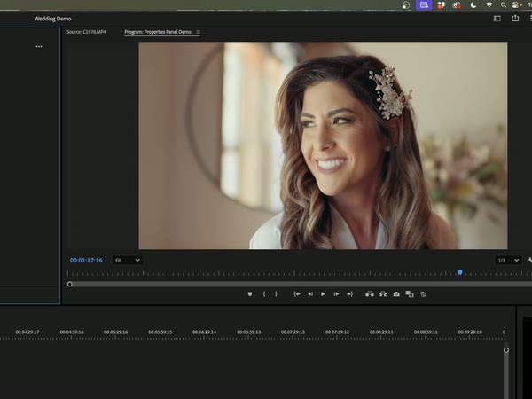Image resolution: width=532 pixels, height=399 pixels.
Task: Open the Zoom Level Fit dropdown
Action: pos(127,260)
